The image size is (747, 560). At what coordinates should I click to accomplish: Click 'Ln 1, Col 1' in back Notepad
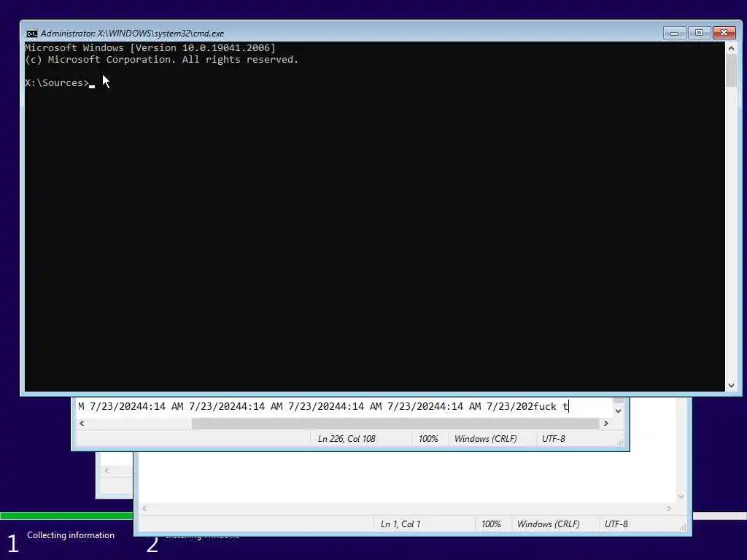(400, 524)
